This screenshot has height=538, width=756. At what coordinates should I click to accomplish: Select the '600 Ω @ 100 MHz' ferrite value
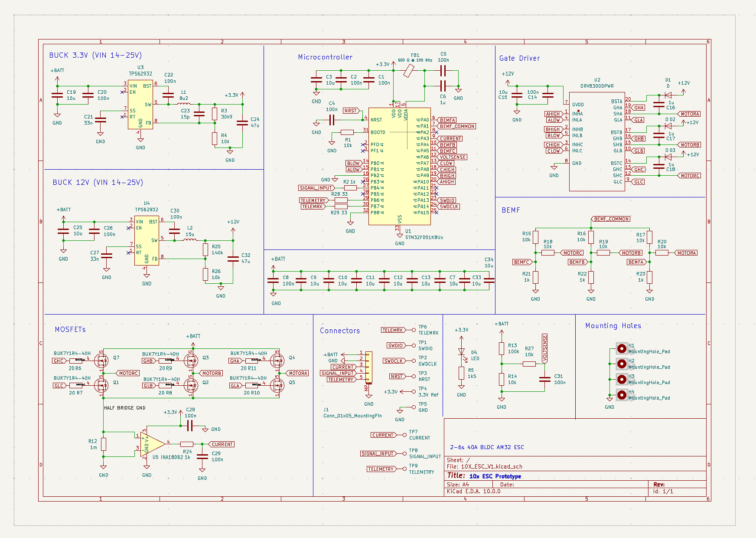point(415,60)
